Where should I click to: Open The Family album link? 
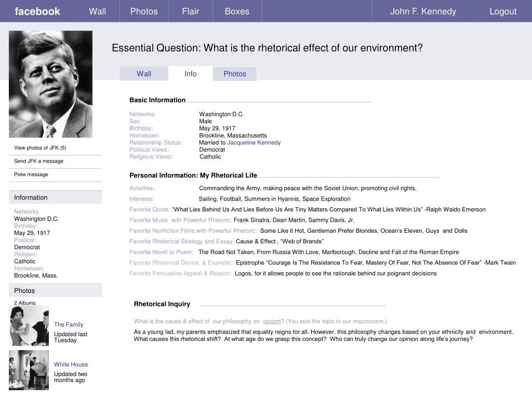click(x=69, y=324)
